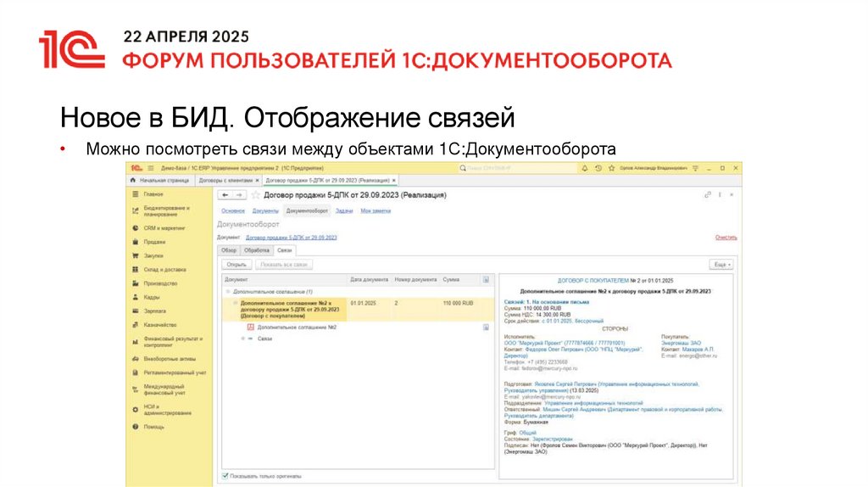Viewport: 868px width, 487px height.
Task: Select highlighted Дополнительное соглашение №2 row
Action: pyautogui.click(x=358, y=310)
